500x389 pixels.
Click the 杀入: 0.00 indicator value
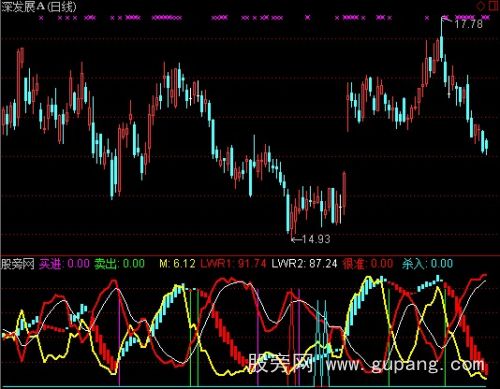(x=427, y=264)
